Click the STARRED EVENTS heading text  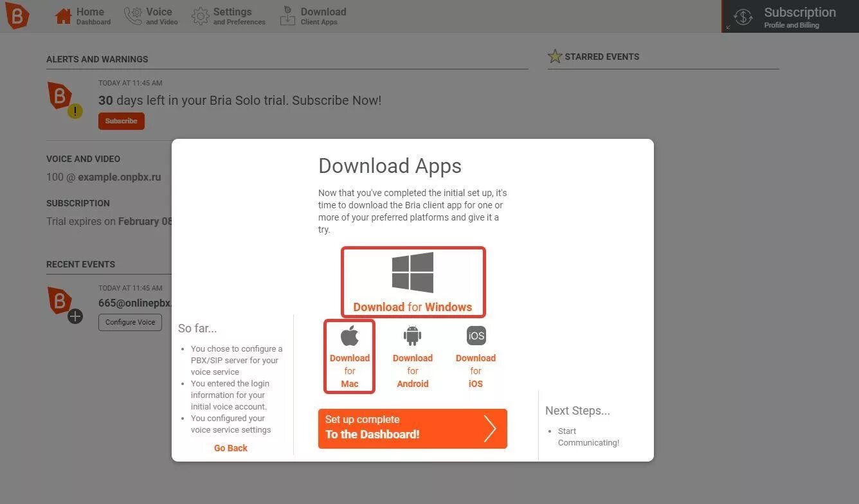click(x=602, y=57)
